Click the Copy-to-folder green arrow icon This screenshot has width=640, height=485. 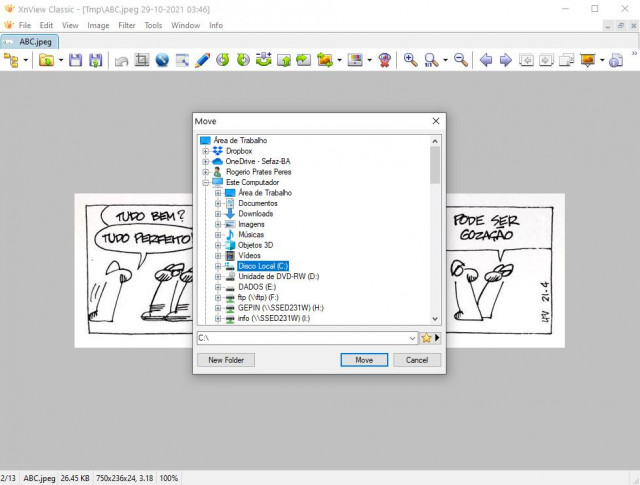click(x=304, y=60)
